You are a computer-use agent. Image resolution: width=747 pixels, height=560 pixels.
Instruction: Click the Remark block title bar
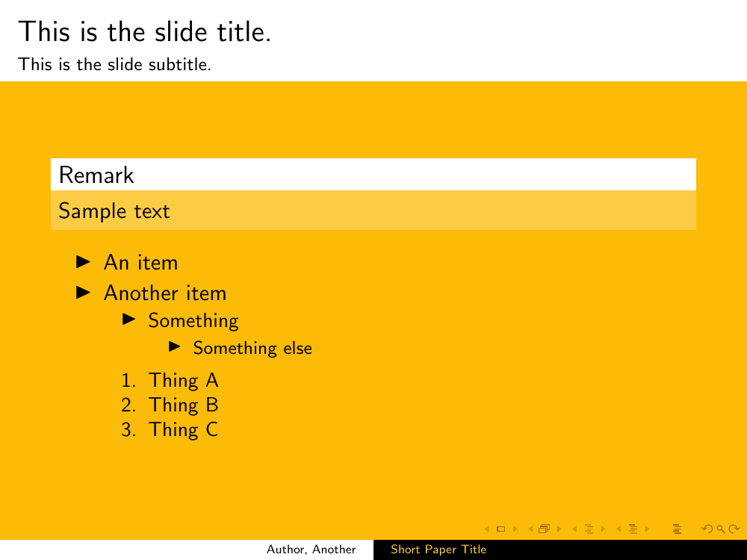click(x=373, y=175)
